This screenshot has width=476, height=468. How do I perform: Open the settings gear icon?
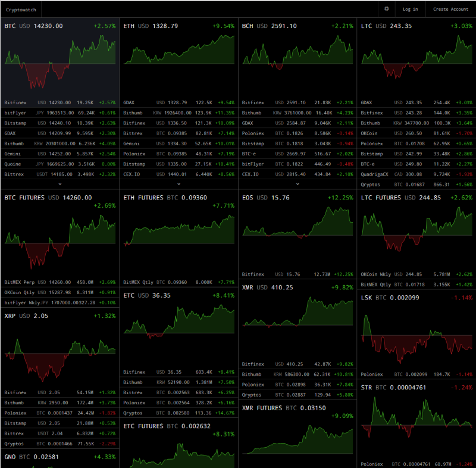(x=386, y=9)
